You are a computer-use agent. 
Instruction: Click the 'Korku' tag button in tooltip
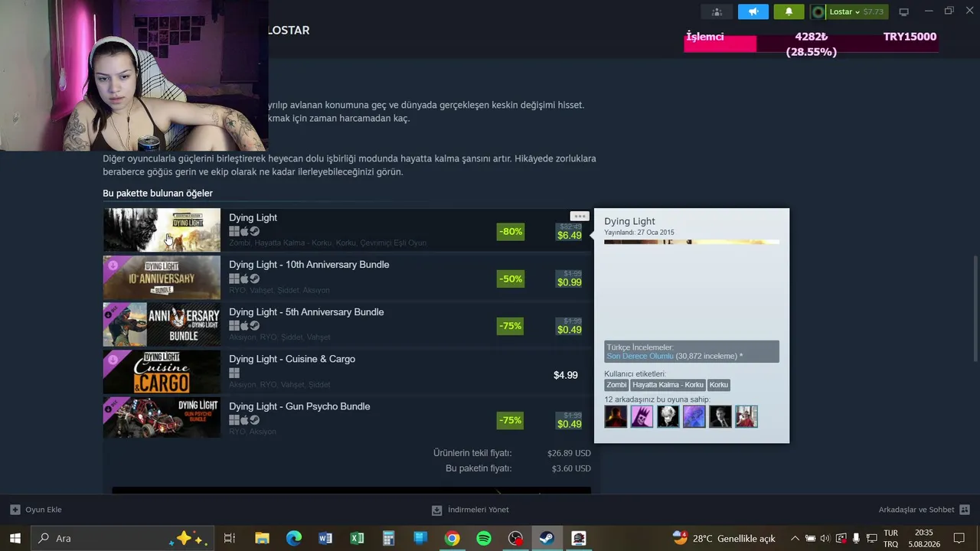coord(719,385)
